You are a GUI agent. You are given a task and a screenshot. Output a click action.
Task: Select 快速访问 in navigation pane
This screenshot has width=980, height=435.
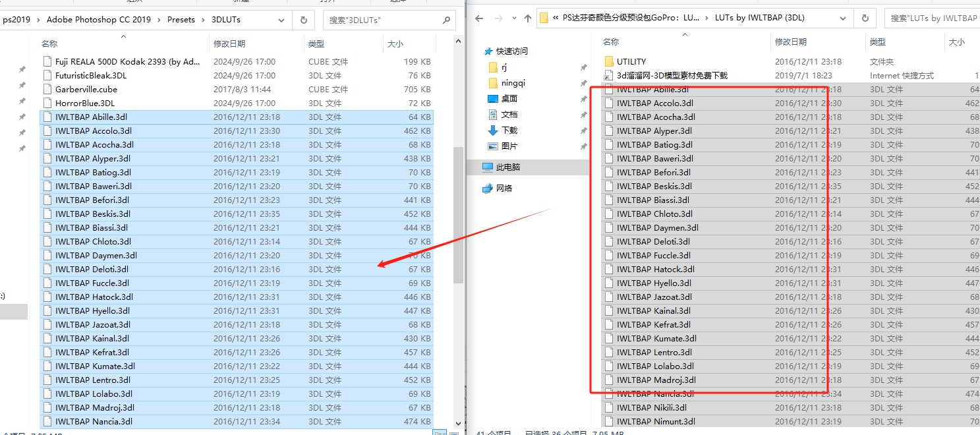tap(512, 51)
